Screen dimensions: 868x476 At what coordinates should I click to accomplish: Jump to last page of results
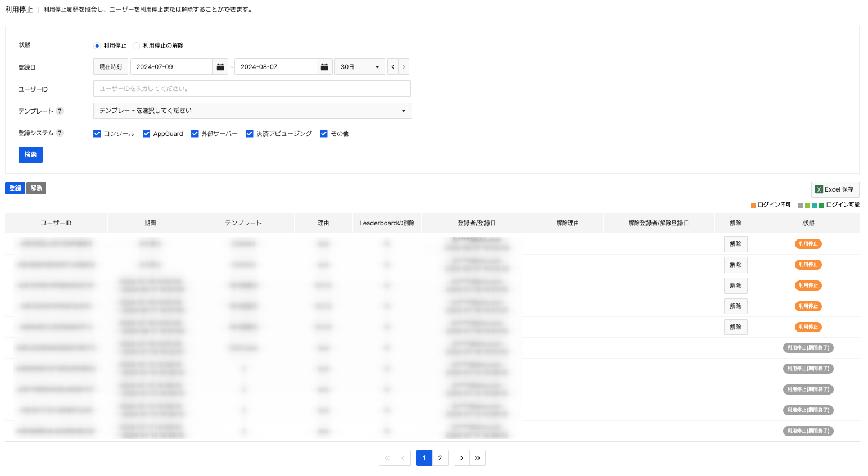coord(477,458)
